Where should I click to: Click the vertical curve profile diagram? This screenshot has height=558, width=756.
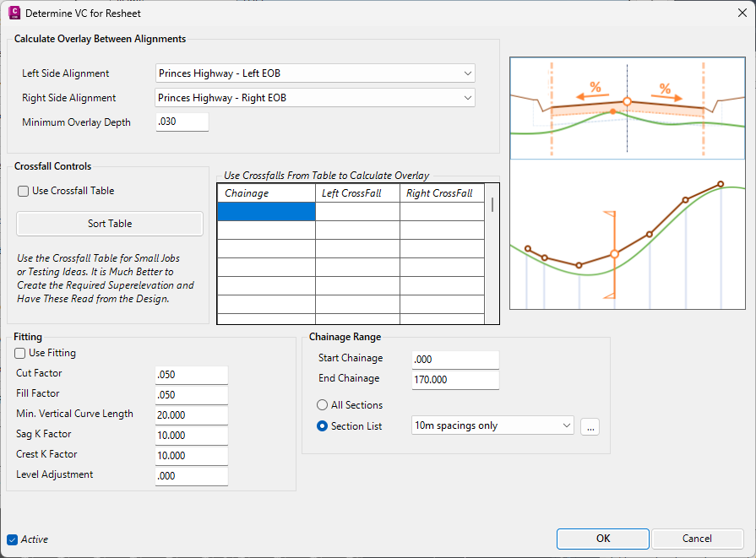click(x=628, y=235)
